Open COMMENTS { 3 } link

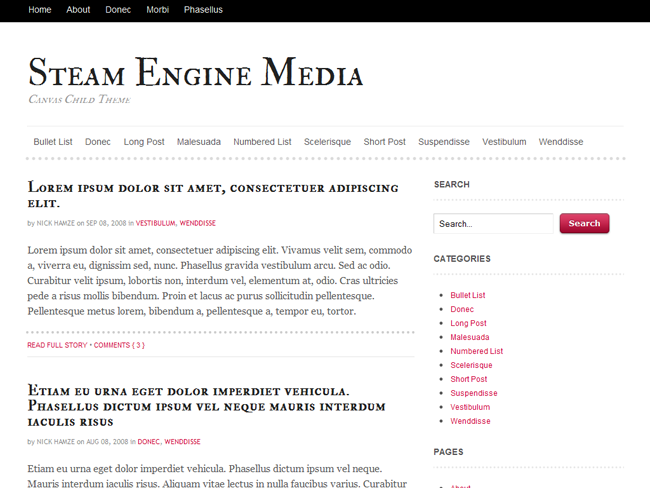119,345
